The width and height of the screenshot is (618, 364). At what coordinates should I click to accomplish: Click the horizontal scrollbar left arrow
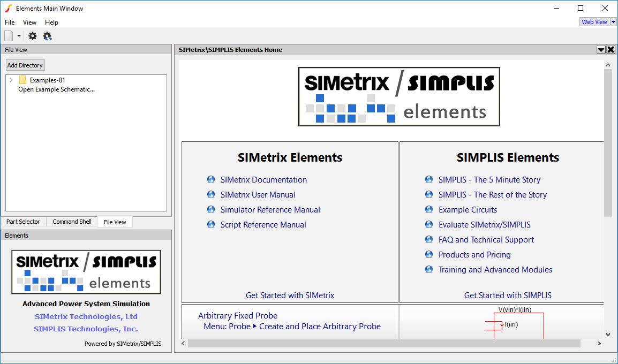[183, 344]
